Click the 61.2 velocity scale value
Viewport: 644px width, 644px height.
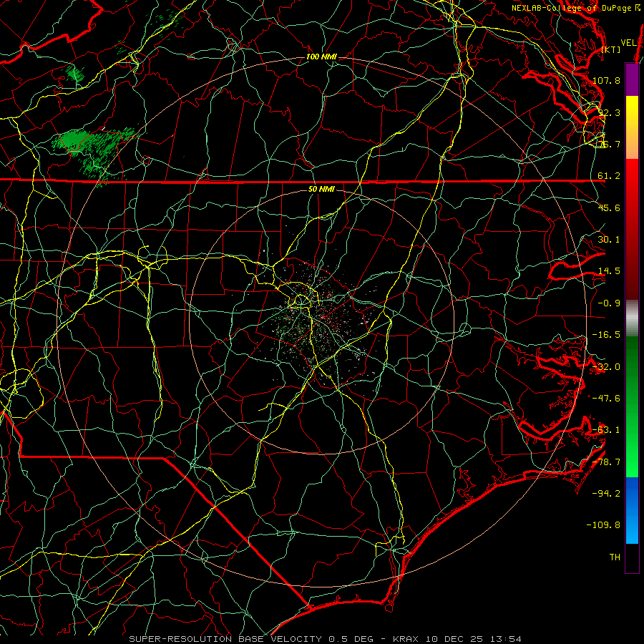(x=609, y=176)
